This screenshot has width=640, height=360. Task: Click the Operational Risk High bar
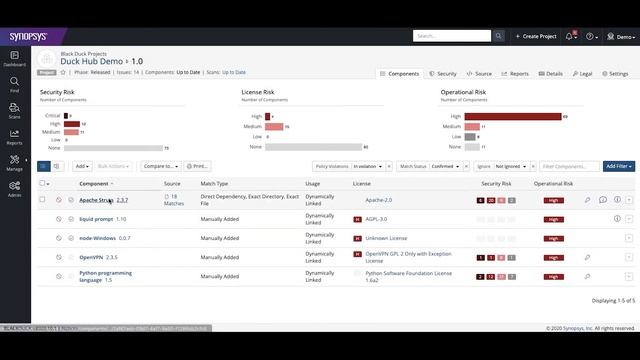tap(513, 117)
